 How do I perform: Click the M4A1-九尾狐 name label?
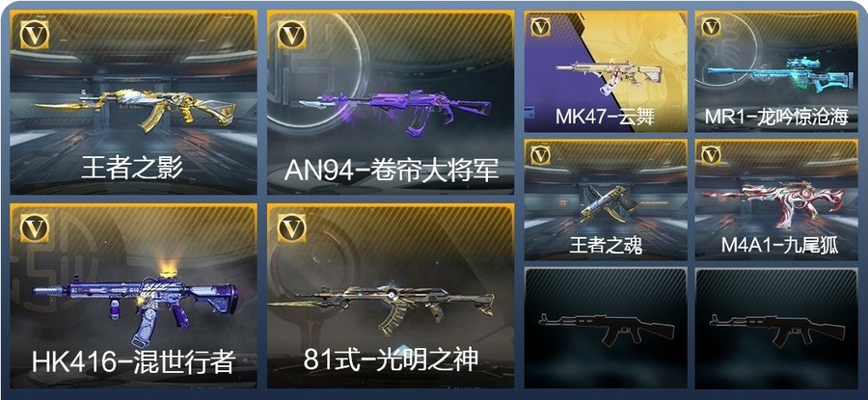pyautogui.click(x=779, y=246)
